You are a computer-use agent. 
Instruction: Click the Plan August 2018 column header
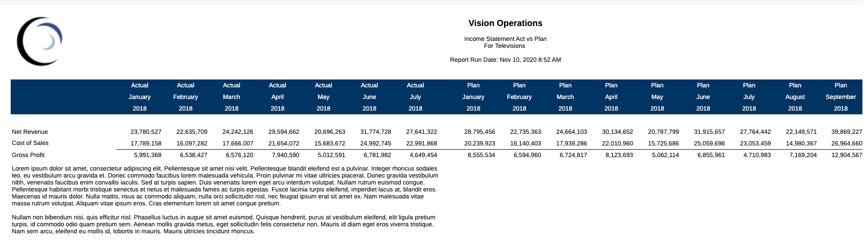[x=795, y=97]
